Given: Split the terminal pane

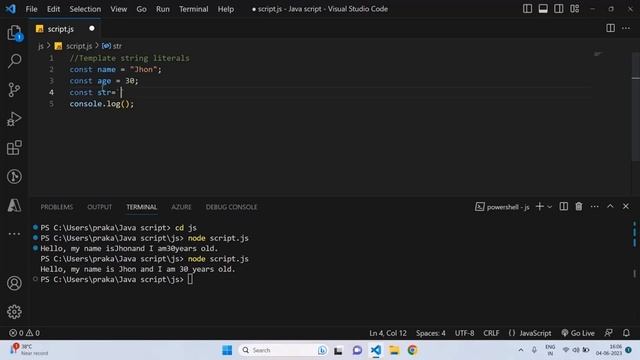Looking at the screenshot, I should point(564,207).
